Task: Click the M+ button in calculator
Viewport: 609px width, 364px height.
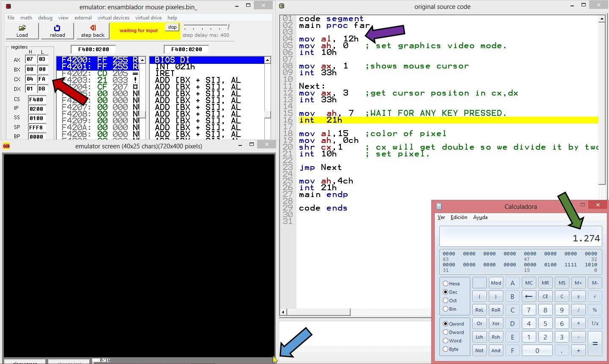Action: pyautogui.click(x=578, y=283)
